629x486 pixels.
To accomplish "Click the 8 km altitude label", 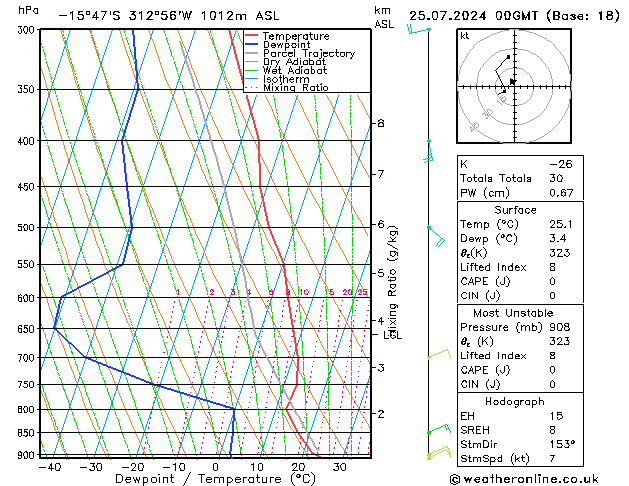I will (x=380, y=123).
